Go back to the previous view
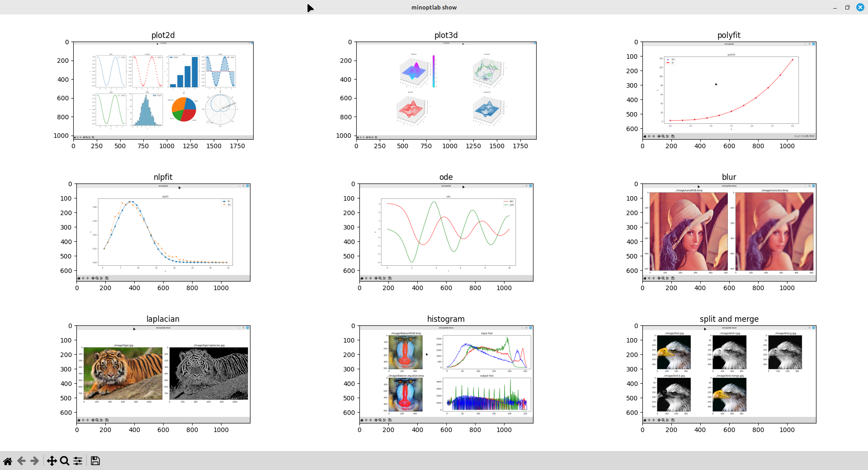Viewport: 868px width, 470px height. point(21,461)
